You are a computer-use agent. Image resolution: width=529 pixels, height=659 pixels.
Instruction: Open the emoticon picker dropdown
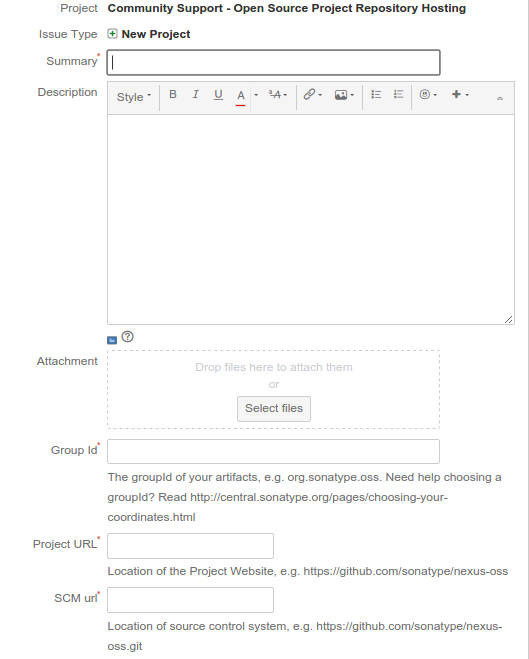[428, 95]
